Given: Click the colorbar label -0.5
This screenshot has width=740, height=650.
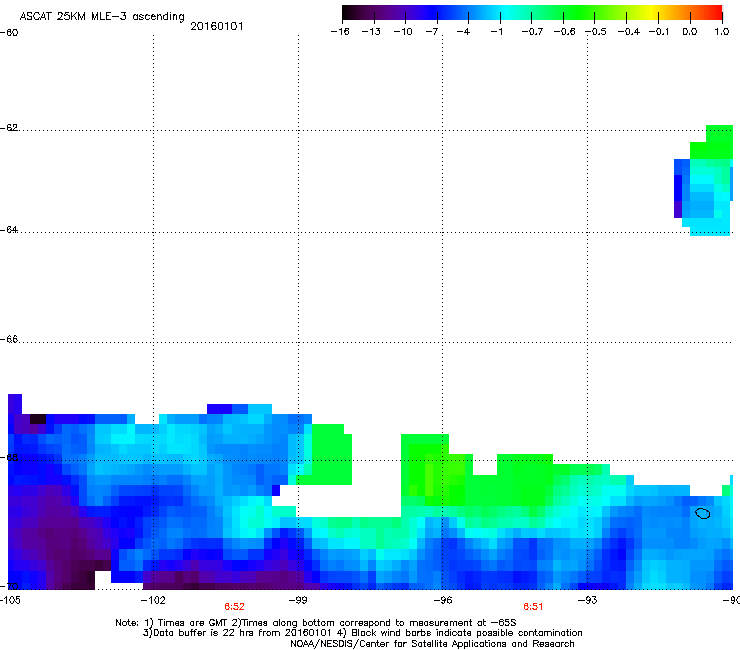Looking at the screenshot, I should (596, 32).
